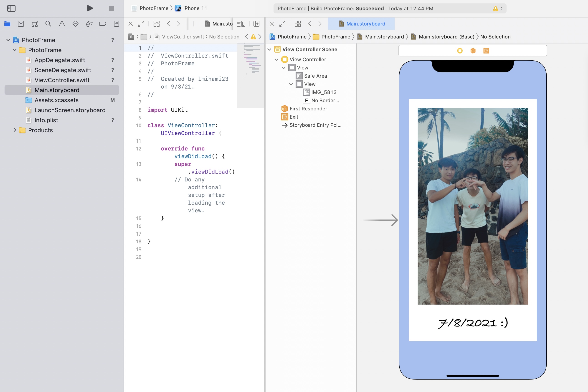This screenshot has height=392, width=588.
Task: Open the Symbol navigator
Action: (35, 24)
